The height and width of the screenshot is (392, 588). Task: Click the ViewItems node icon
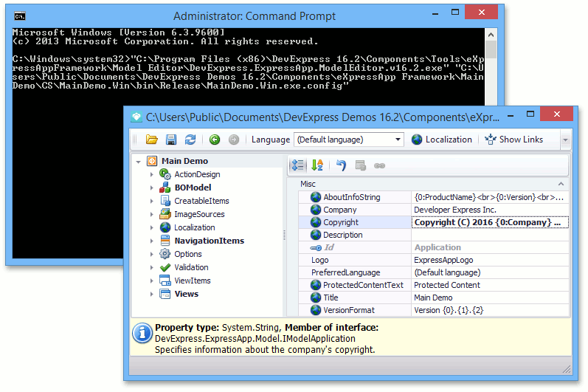[x=165, y=281]
